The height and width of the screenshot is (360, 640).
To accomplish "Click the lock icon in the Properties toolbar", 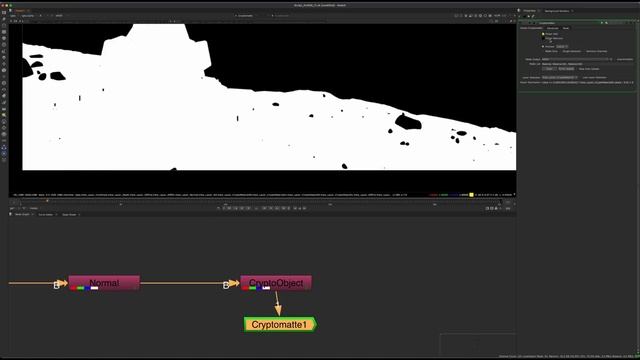I will click(x=529, y=16).
